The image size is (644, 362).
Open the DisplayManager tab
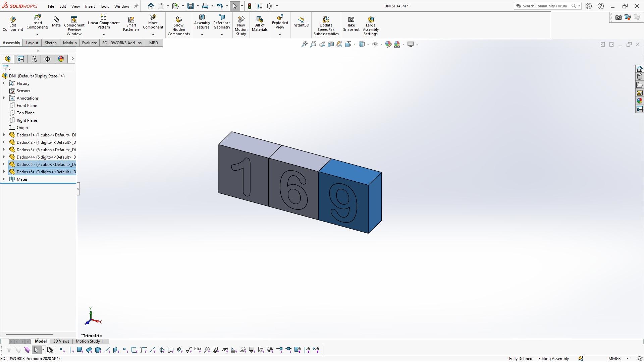point(61,59)
